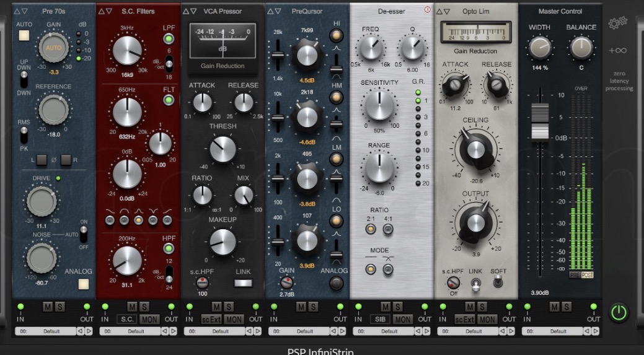Image resolution: width=644 pixels, height=355 pixels.
Task: Open the gear settings icon beside Master Control
Action: pos(618,23)
